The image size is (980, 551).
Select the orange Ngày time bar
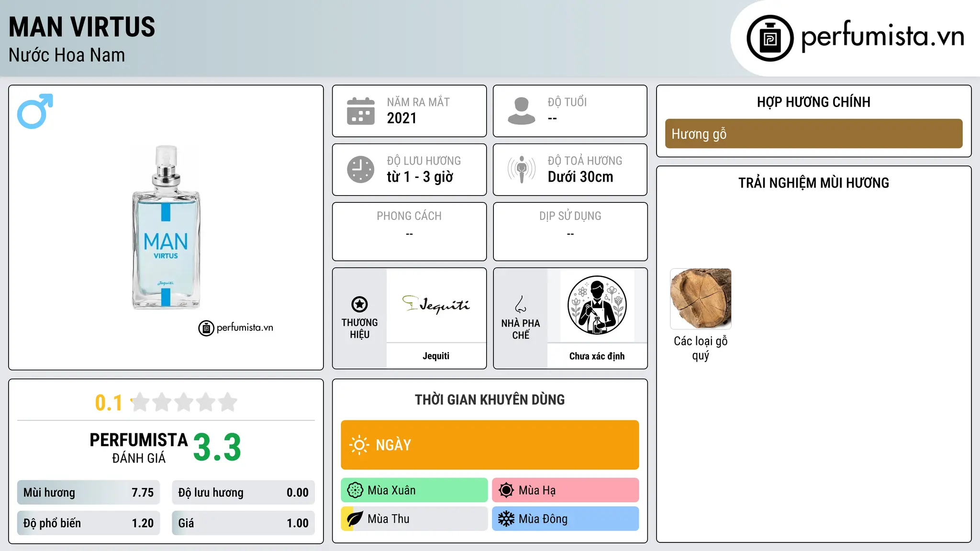(x=490, y=445)
